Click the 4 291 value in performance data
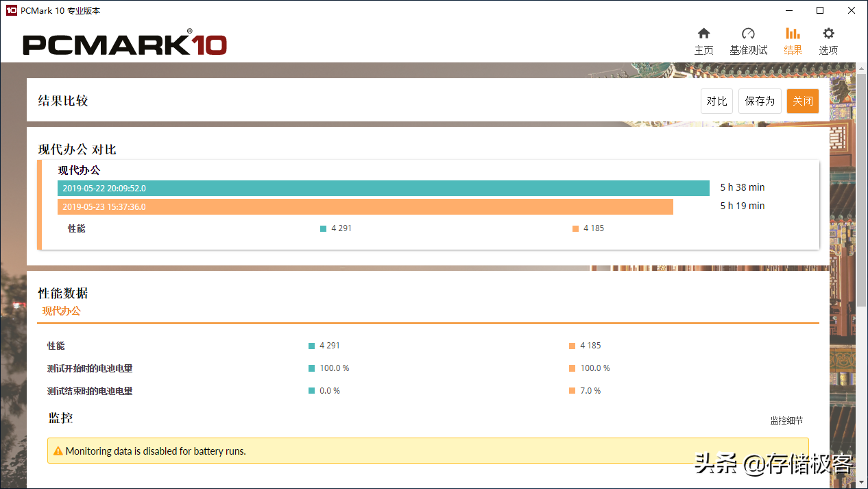The height and width of the screenshot is (489, 868). 330,346
